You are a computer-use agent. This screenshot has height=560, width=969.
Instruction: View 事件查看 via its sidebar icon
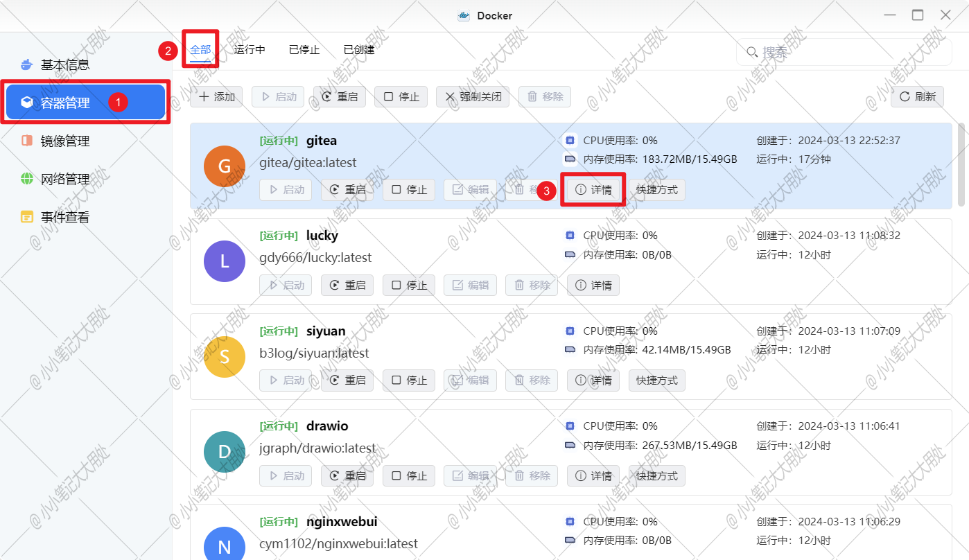67,216
